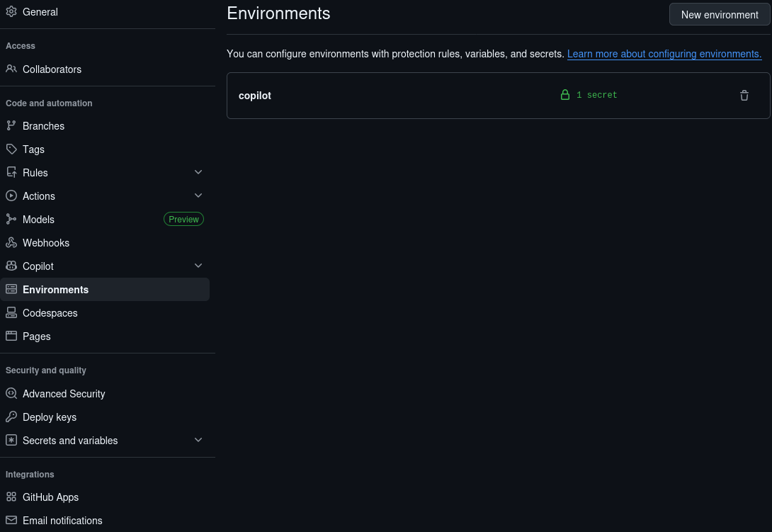
Task: Click the Deploy keys key icon
Action: pos(11,417)
